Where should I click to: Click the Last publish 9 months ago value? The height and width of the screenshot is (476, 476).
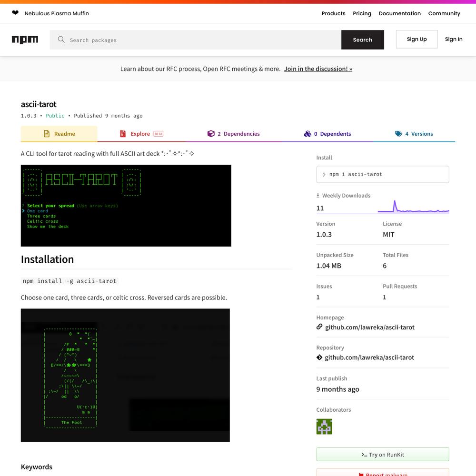point(337,389)
